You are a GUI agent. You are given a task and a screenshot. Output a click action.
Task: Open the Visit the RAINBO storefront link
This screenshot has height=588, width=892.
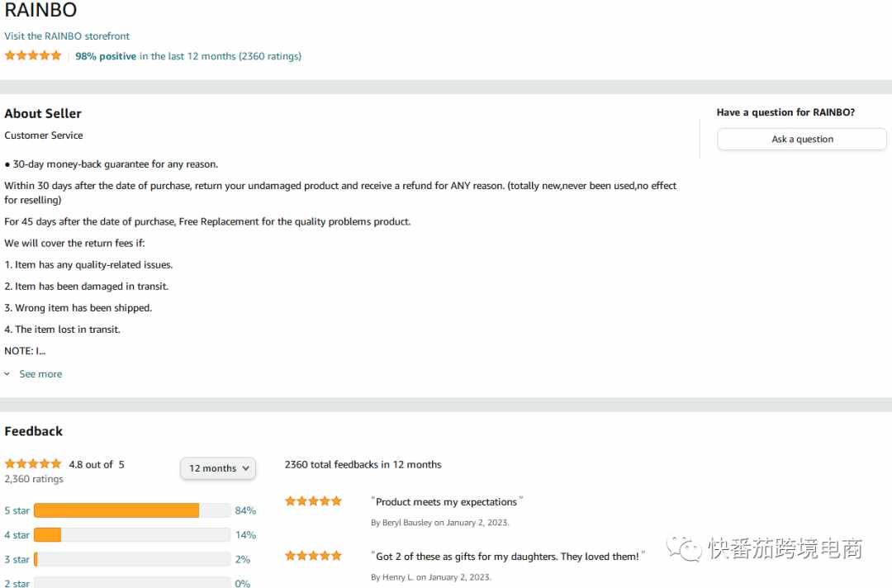67,36
